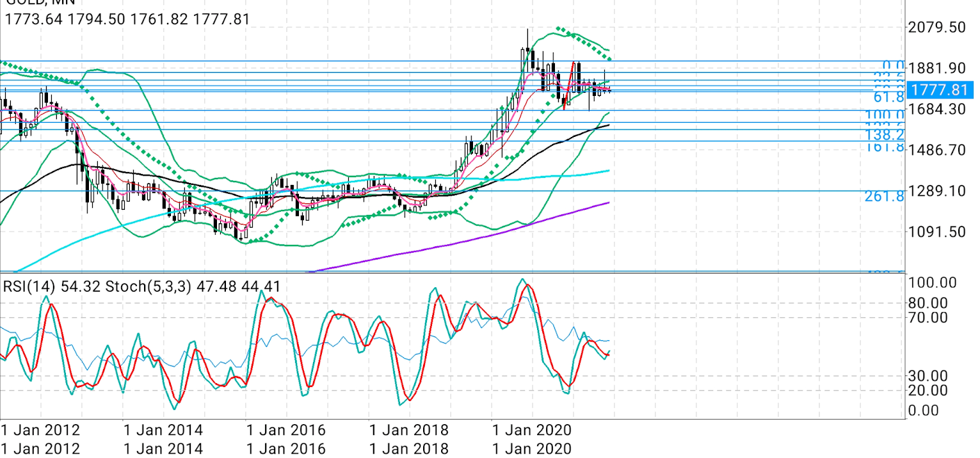Tap the 61.8 Fibonacci level label
The image size is (980, 458).
point(888,97)
